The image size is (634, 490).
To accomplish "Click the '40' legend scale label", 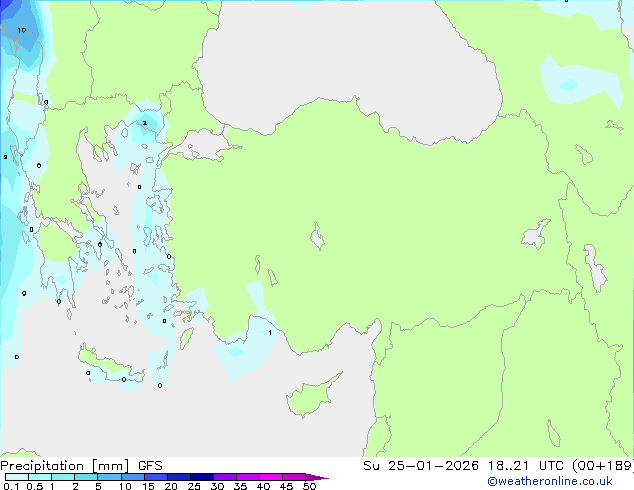I will click(263, 486).
